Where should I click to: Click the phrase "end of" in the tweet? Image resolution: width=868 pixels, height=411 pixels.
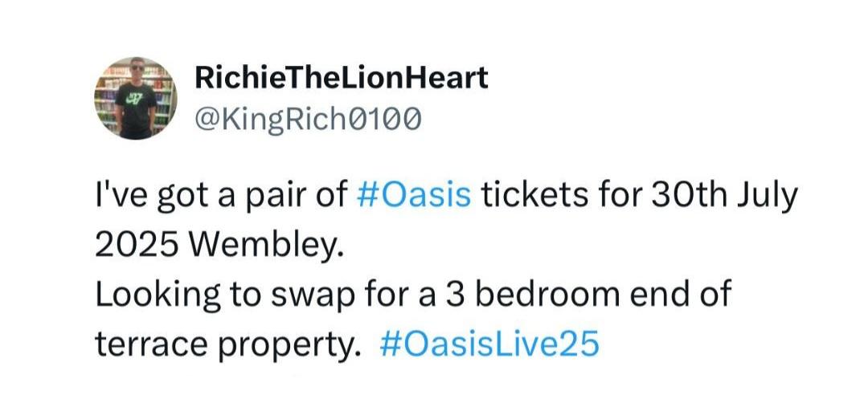click(679, 295)
